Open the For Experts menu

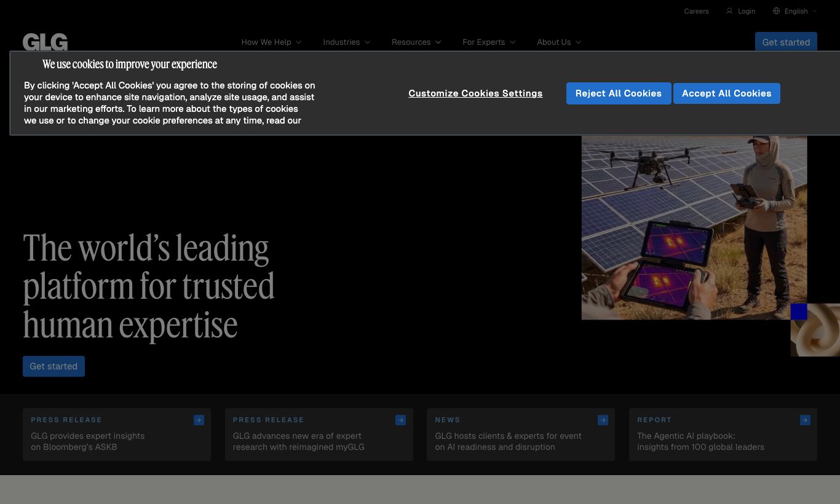click(x=483, y=42)
